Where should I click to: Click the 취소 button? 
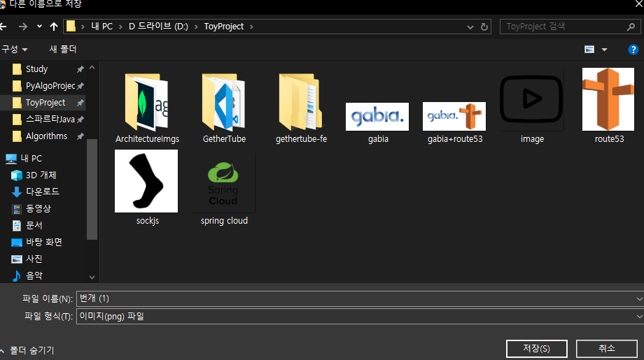(607, 349)
